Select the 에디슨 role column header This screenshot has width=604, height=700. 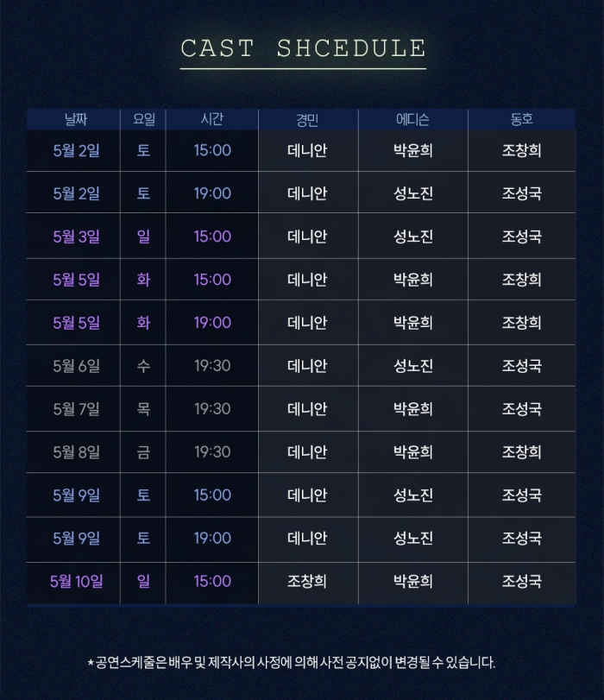(x=412, y=120)
